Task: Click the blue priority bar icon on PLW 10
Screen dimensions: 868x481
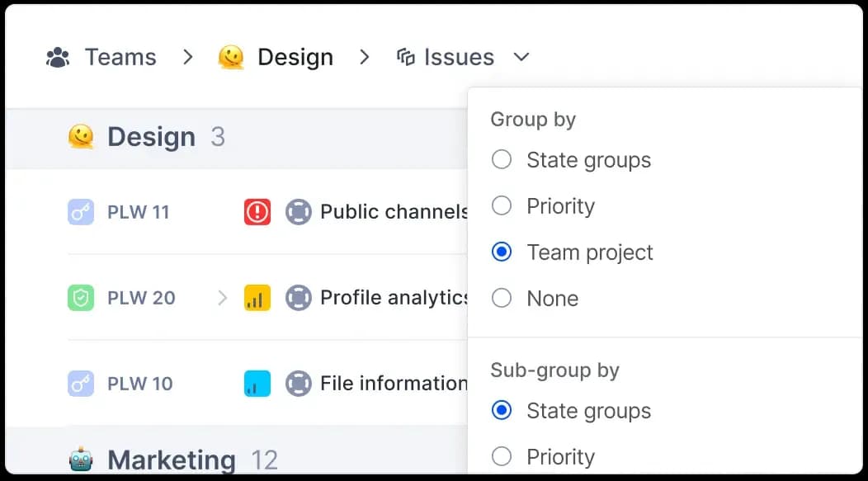Action: [x=257, y=383]
